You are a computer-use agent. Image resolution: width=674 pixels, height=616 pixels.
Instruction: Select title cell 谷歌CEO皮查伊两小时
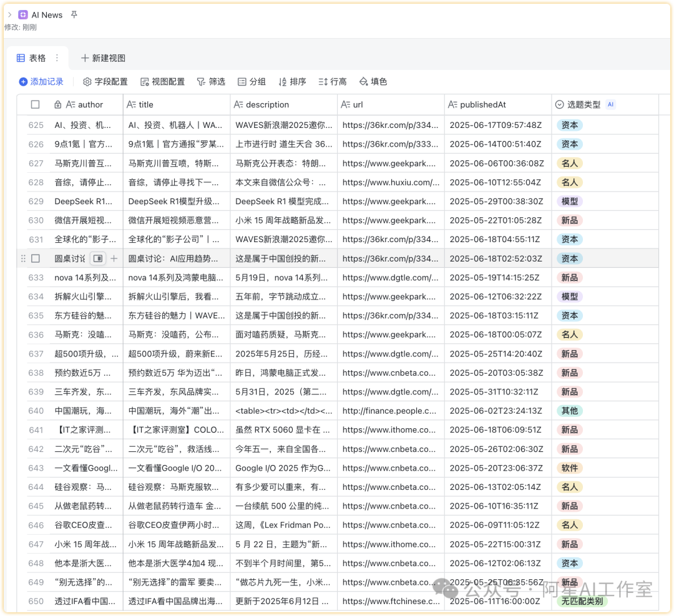177,525
